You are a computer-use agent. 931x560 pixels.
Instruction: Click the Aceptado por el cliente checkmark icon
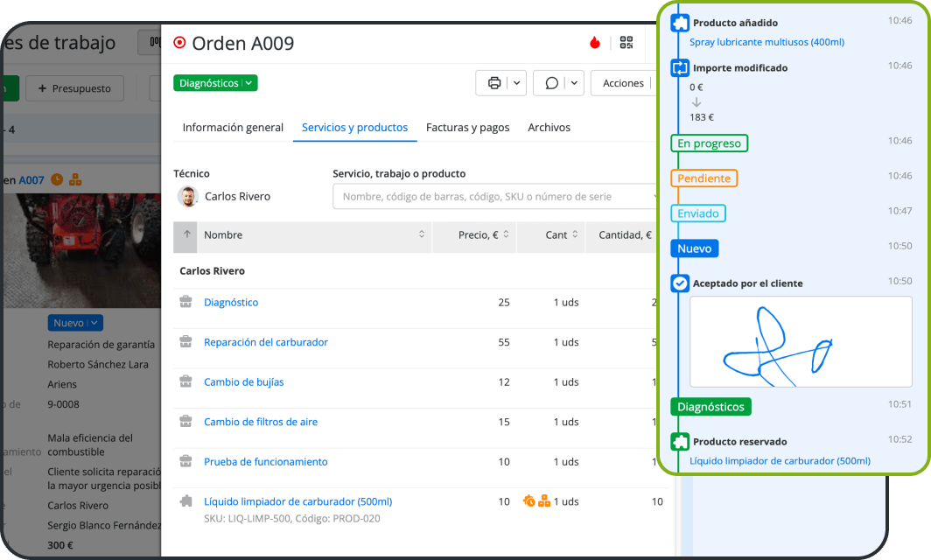pos(680,283)
